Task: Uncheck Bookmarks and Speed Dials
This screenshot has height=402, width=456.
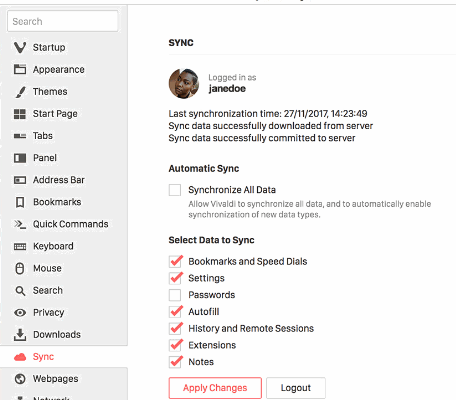Action: tap(175, 261)
